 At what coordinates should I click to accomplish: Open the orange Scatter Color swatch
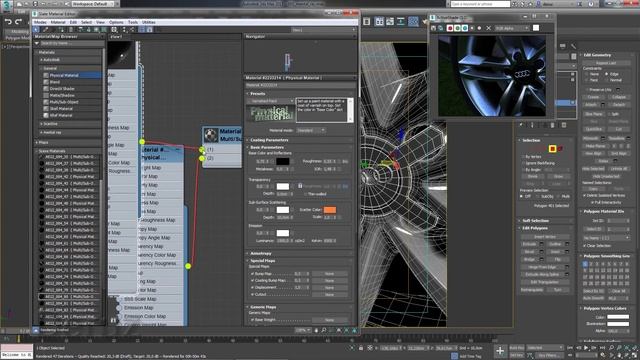[x=330, y=210]
